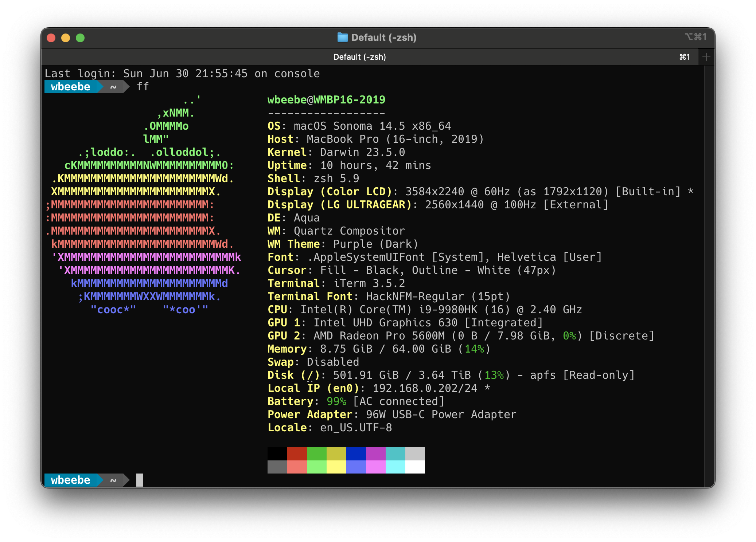The height and width of the screenshot is (542, 756).
Task: Click '192.168.0.202/24' local IP value
Action: [425, 388]
